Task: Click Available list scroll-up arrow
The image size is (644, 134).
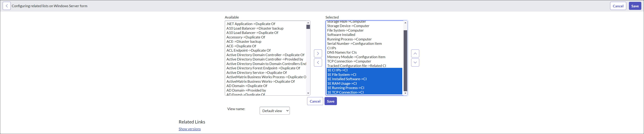Action: coord(308,23)
